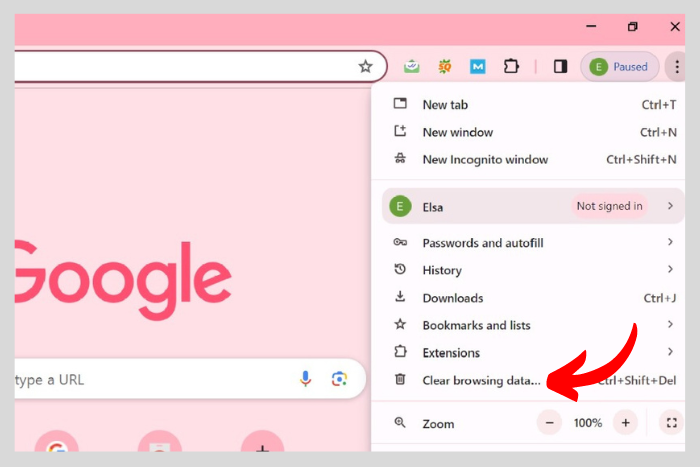700x467 pixels.
Task: Click the Not signed in badge
Action: click(x=609, y=206)
